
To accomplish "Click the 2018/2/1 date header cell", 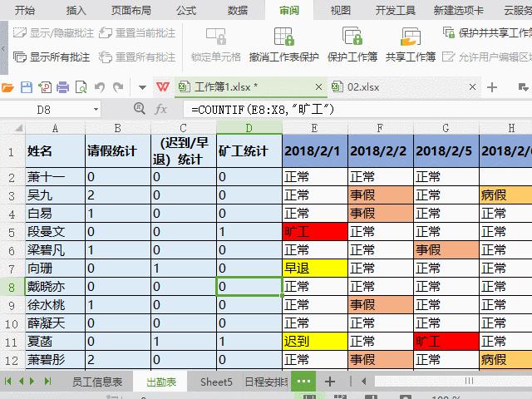I will click(315, 151).
